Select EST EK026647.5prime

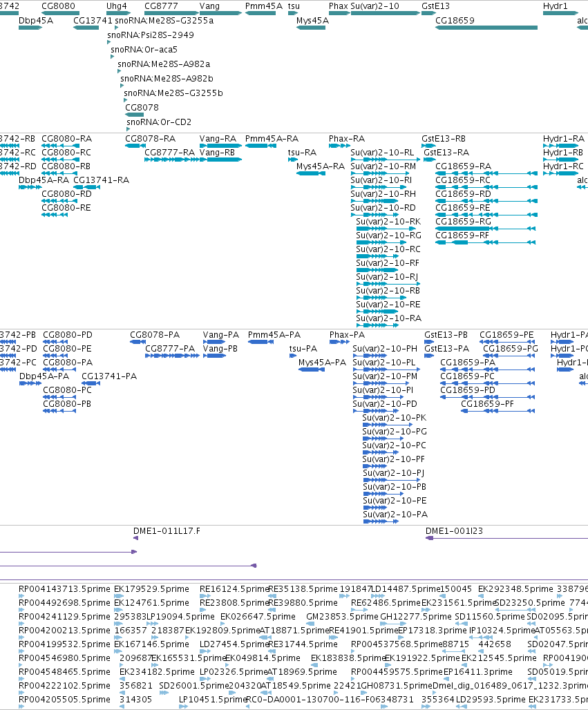[258, 616]
